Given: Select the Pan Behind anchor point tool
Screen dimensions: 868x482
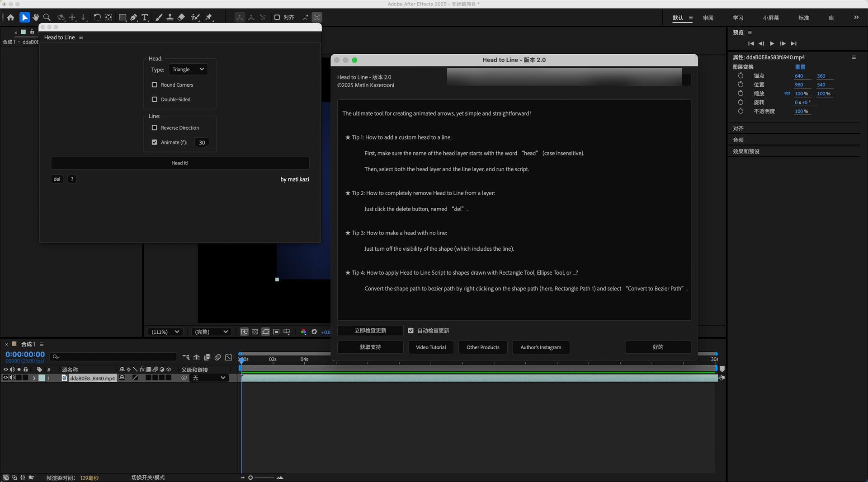Looking at the screenshot, I should coord(108,18).
